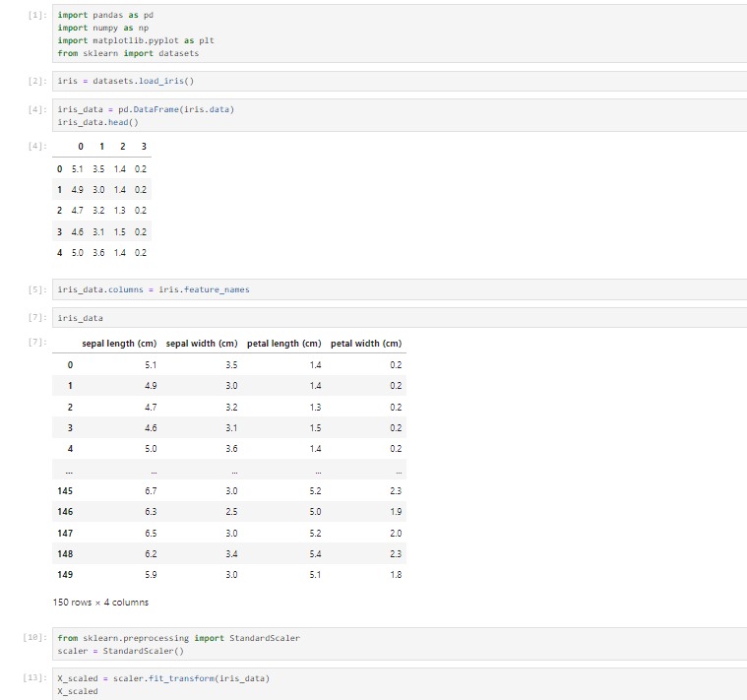Select the [1]: cell prompt
This screenshot has width=747, height=700.
pyautogui.click(x=37, y=15)
